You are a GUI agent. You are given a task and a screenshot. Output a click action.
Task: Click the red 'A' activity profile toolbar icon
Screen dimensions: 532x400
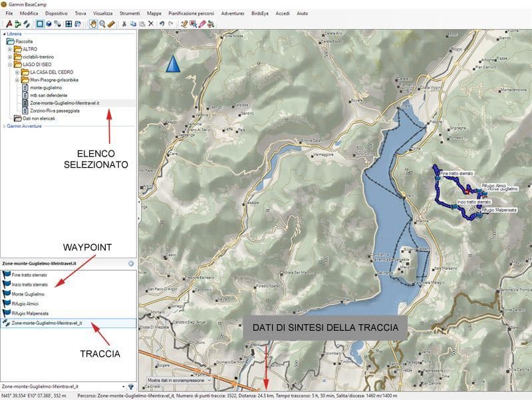pos(9,24)
